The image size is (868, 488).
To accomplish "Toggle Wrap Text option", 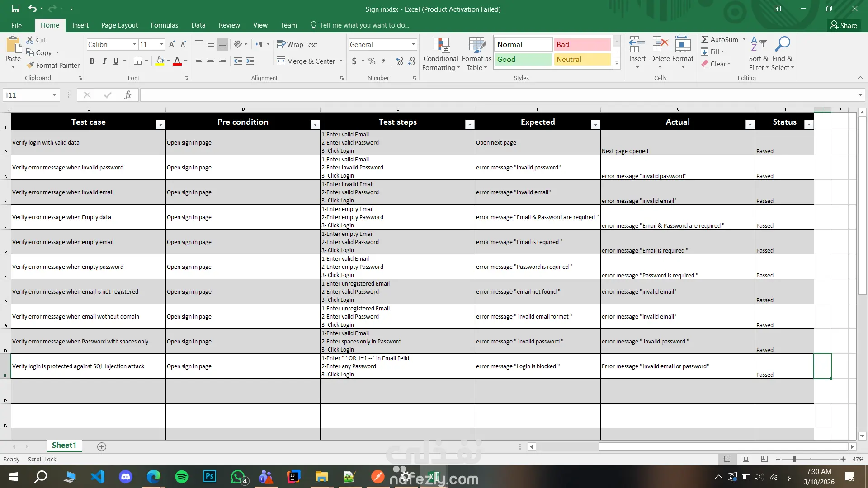I will coord(297,44).
